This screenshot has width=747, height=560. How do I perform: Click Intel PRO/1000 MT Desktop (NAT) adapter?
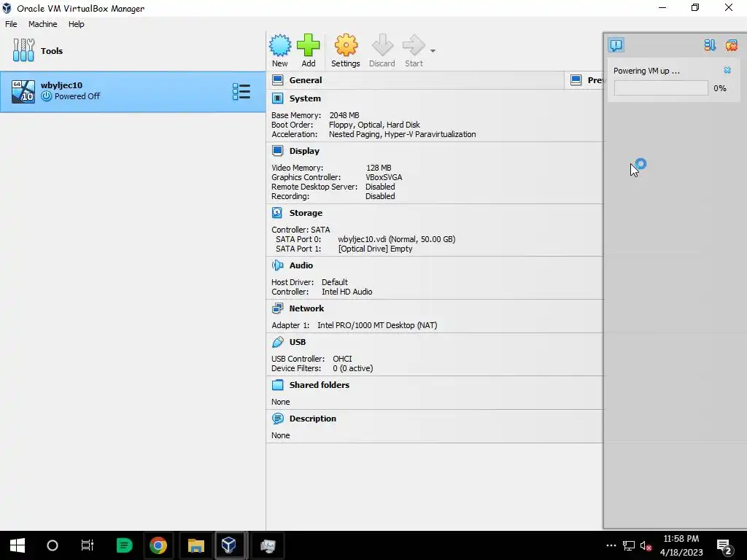377,325
